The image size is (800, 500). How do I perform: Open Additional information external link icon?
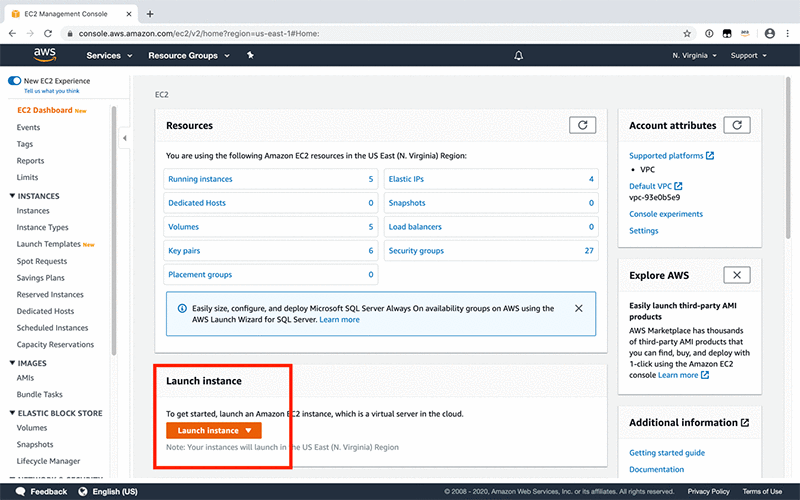[745, 422]
